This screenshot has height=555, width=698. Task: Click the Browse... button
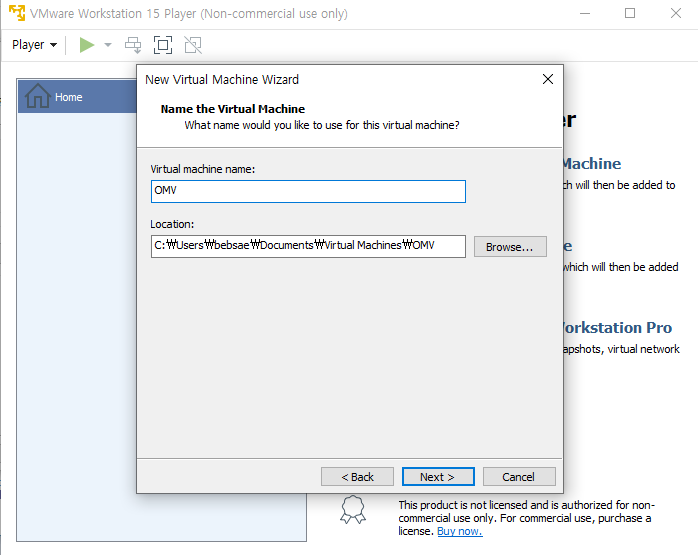510,247
